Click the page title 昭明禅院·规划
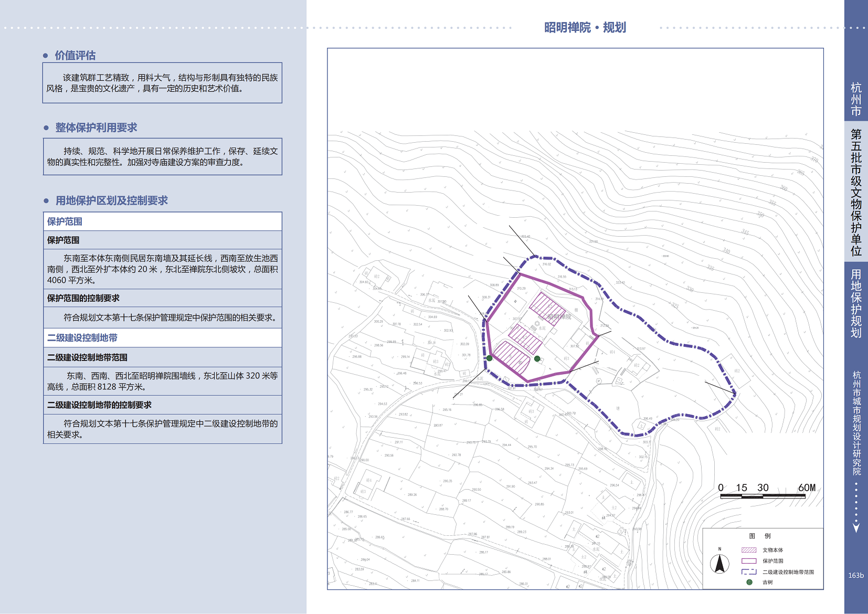The image size is (868, 614). 585,27
